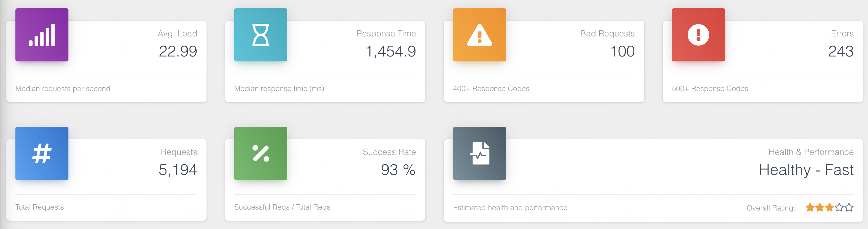Click the Healthy - Fast status text
Image resolution: width=868 pixels, height=229 pixels.
tap(806, 170)
